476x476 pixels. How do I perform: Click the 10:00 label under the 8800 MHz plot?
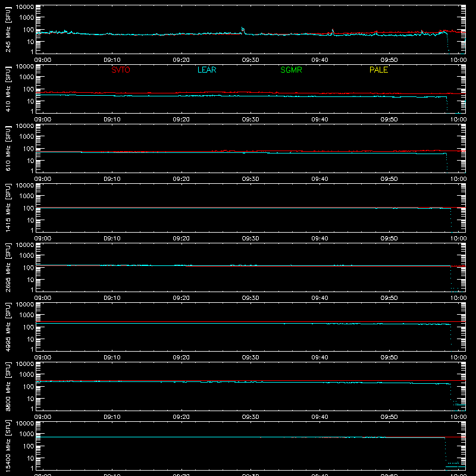click(458, 417)
